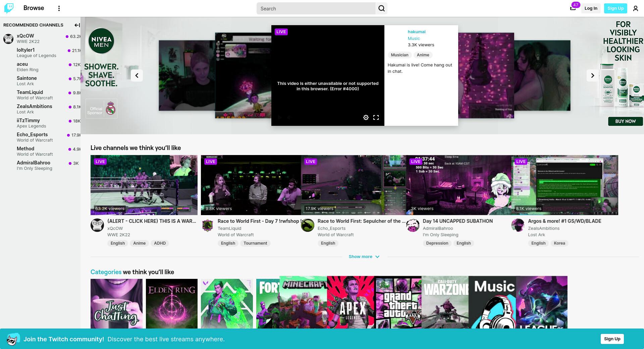Select the Musician tag
644x349 pixels.
(399, 55)
